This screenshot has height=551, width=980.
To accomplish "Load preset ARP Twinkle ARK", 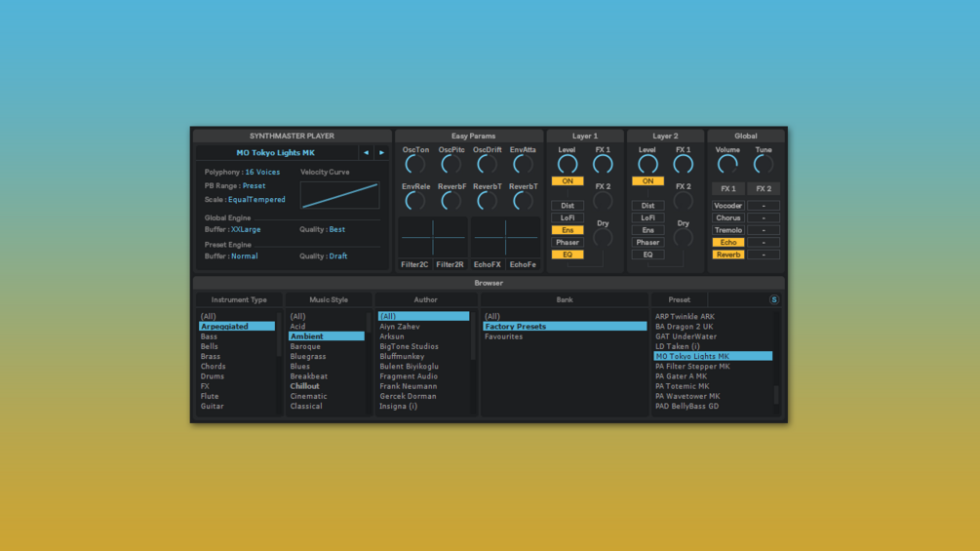I will [713, 316].
